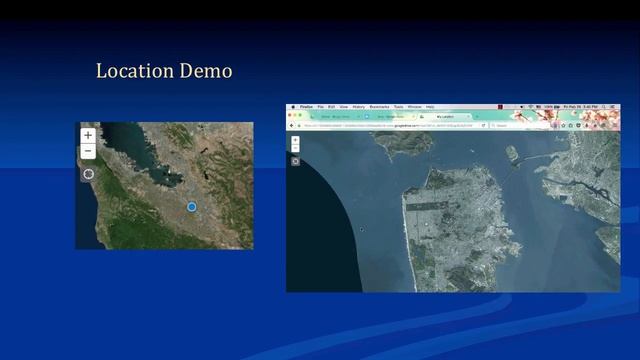Open the Firefox application menu
Viewport: 640px width, 360px height.
[306, 107]
